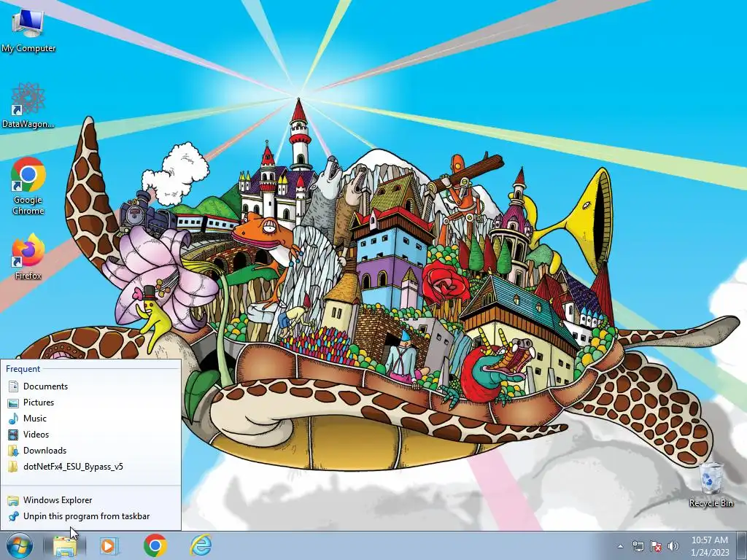This screenshot has width=747, height=560.
Task: Open the My Computer desktop icon
Action: (x=28, y=30)
